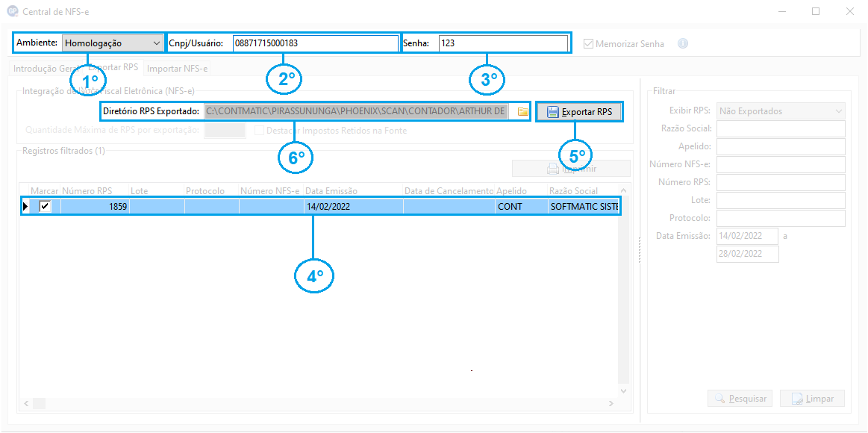The height and width of the screenshot is (433, 868).
Task: Click the Protocolo column header
Action: [x=211, y=190]
